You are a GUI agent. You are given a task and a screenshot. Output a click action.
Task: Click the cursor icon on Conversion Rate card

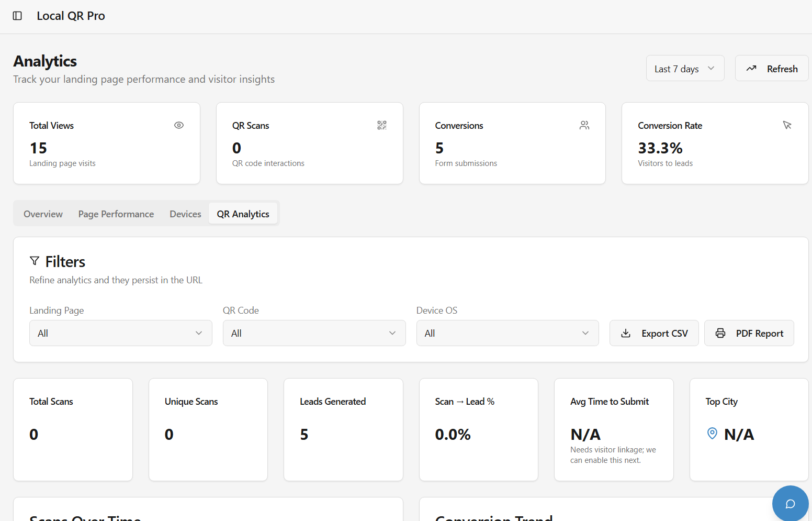point(787,125)
